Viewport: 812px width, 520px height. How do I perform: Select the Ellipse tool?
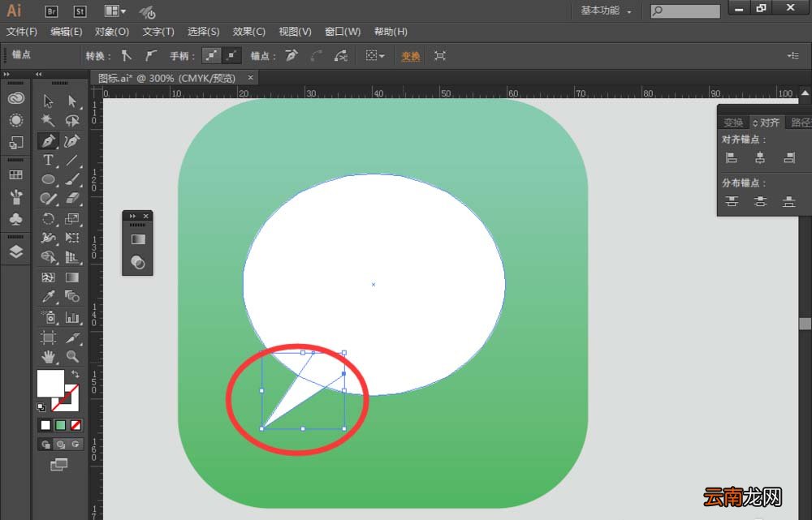48,179
